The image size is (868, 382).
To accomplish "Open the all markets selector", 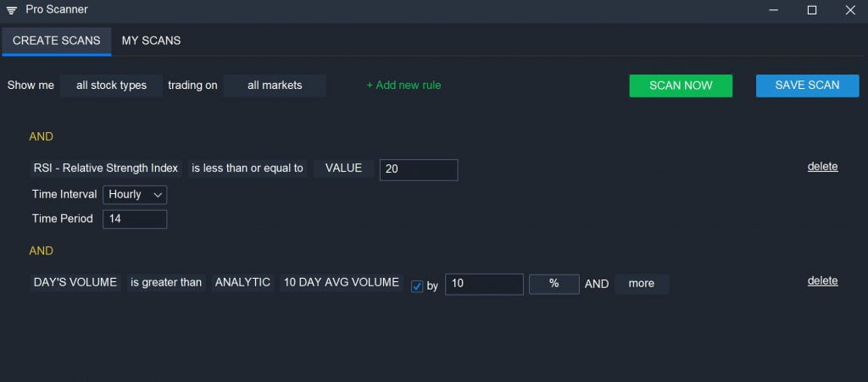I will (x=275, y=86).
